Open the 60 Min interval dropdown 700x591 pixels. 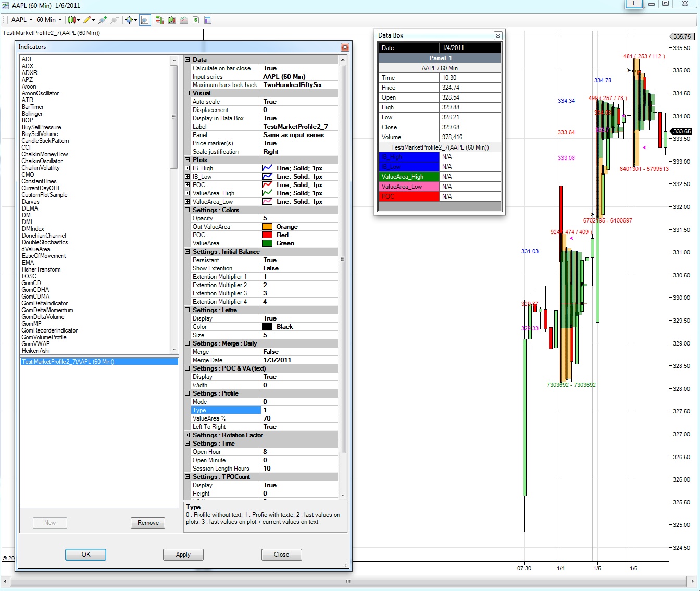click(49, 20)
